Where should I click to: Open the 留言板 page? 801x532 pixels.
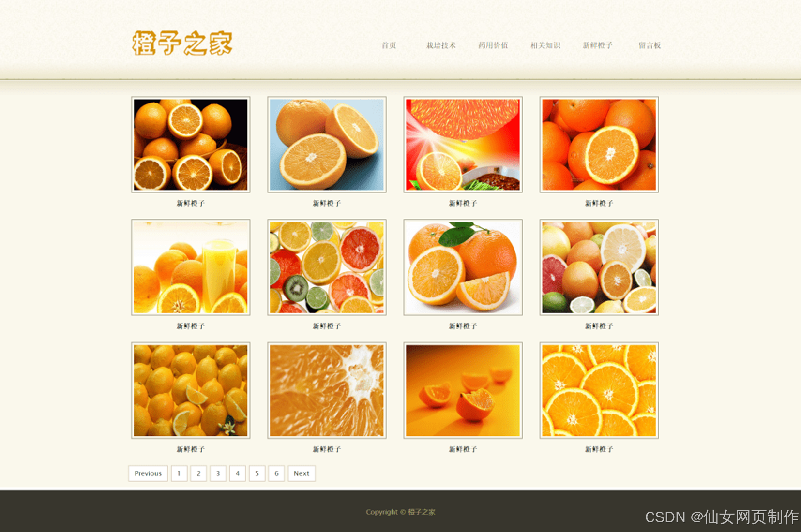pos(649,45)
